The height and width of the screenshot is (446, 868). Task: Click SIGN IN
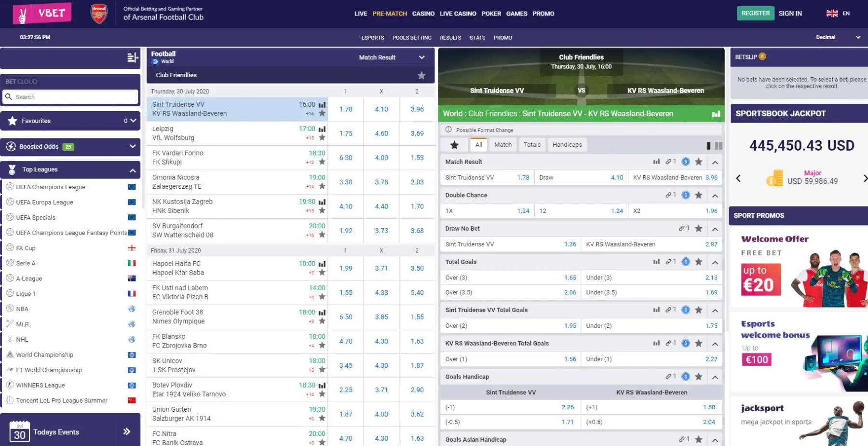click(790, 14)
